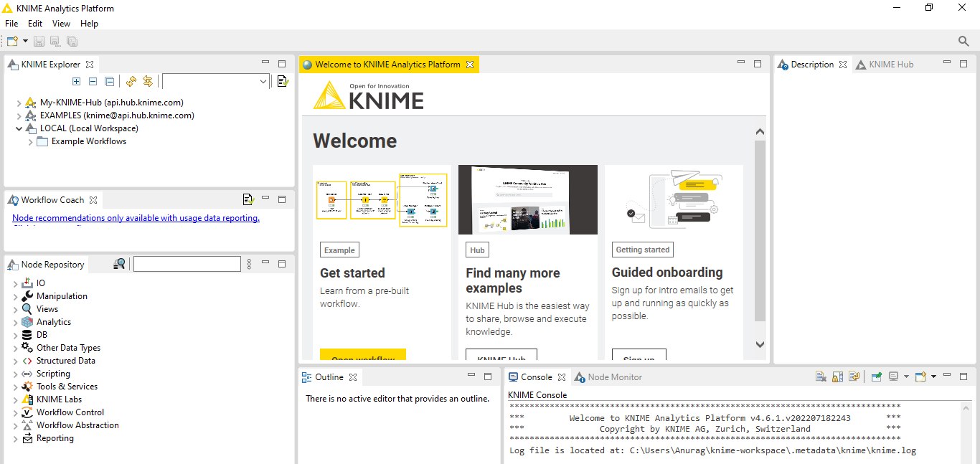
Task: Switch to the Node Monitor tab
Action: tap(608, 377)
